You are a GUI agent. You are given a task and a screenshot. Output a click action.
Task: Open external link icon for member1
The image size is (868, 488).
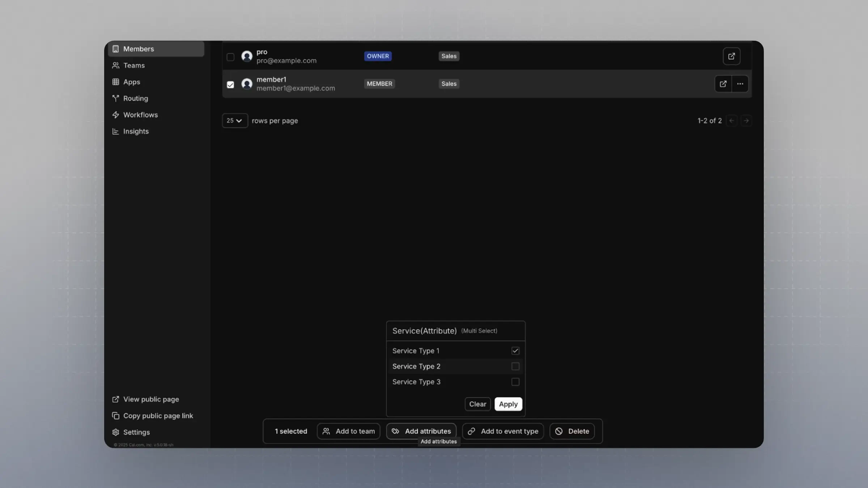pyautogui.click(x=723, y=84)
